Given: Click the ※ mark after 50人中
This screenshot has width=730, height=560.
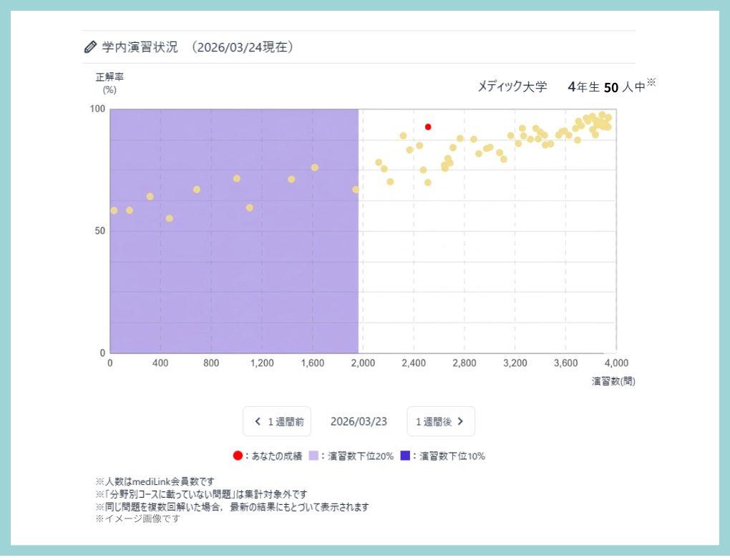Looking at the screenshot, I should (x=651, y=82).
